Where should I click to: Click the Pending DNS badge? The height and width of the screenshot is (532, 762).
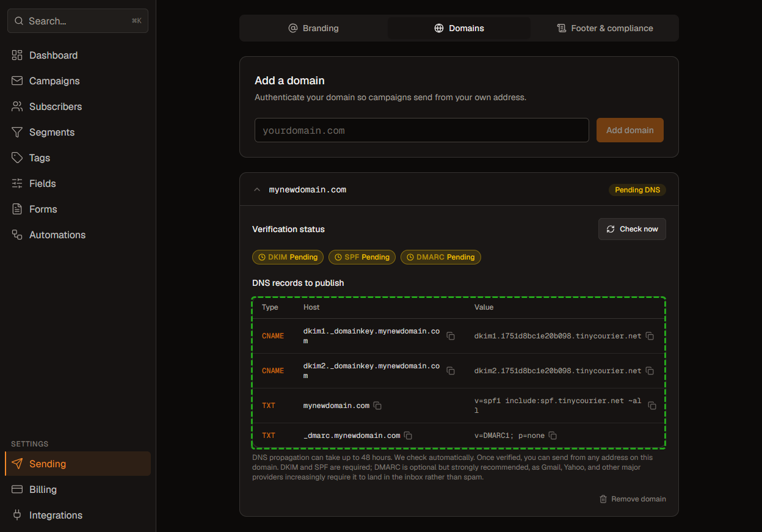pyautogui.click(x=637, y=190)
